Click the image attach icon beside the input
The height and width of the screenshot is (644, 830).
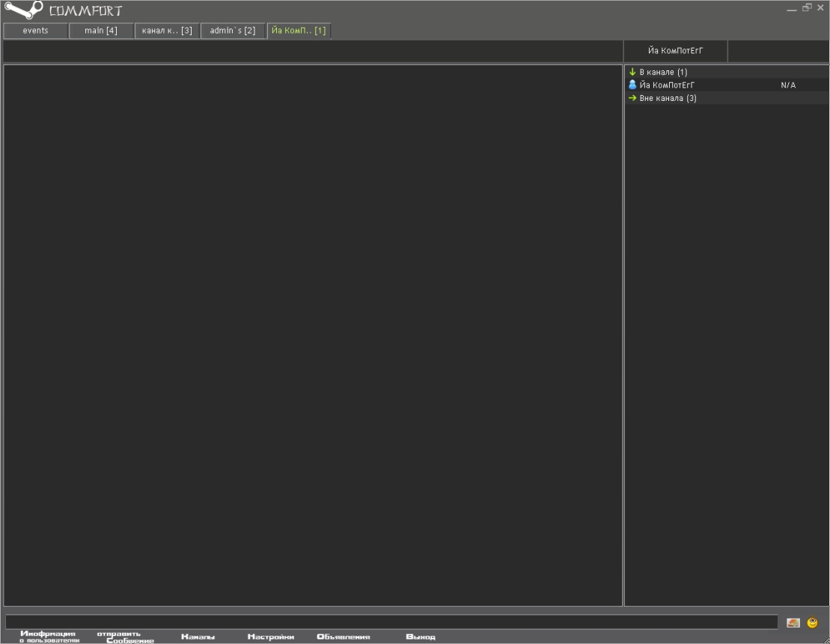[x=793, y=622]
